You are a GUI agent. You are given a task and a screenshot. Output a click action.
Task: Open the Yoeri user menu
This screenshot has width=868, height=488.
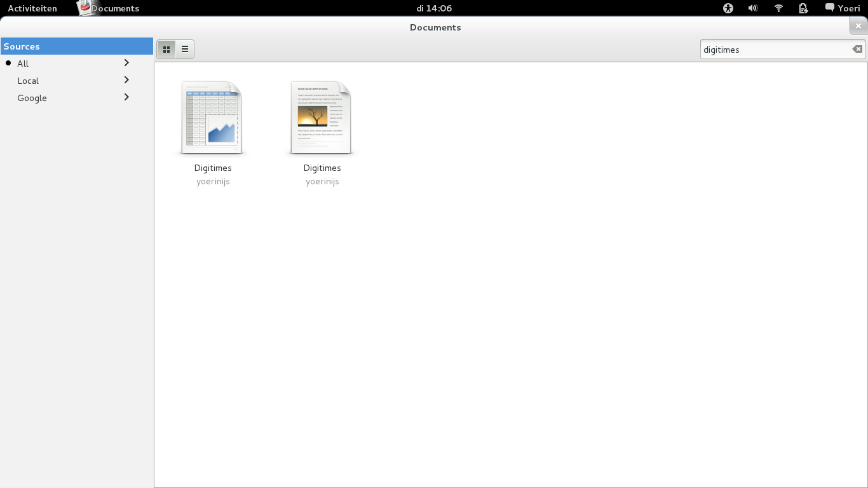(843, 8)
